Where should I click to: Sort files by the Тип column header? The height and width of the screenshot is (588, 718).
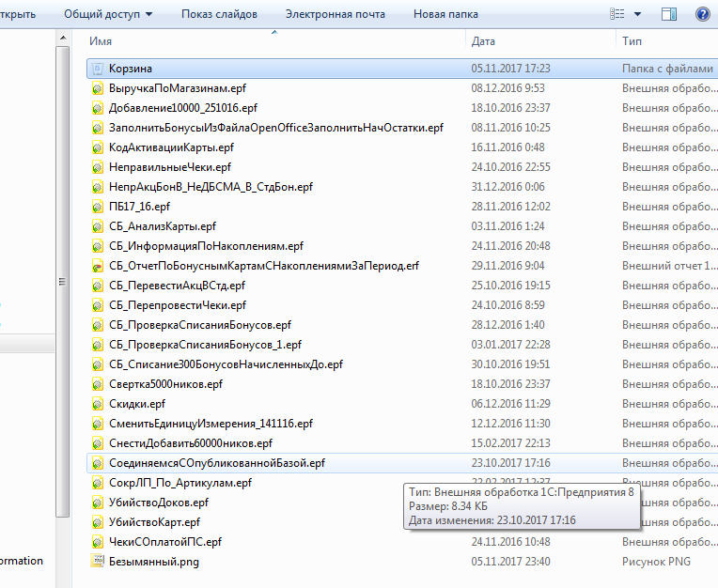[632, 41]
